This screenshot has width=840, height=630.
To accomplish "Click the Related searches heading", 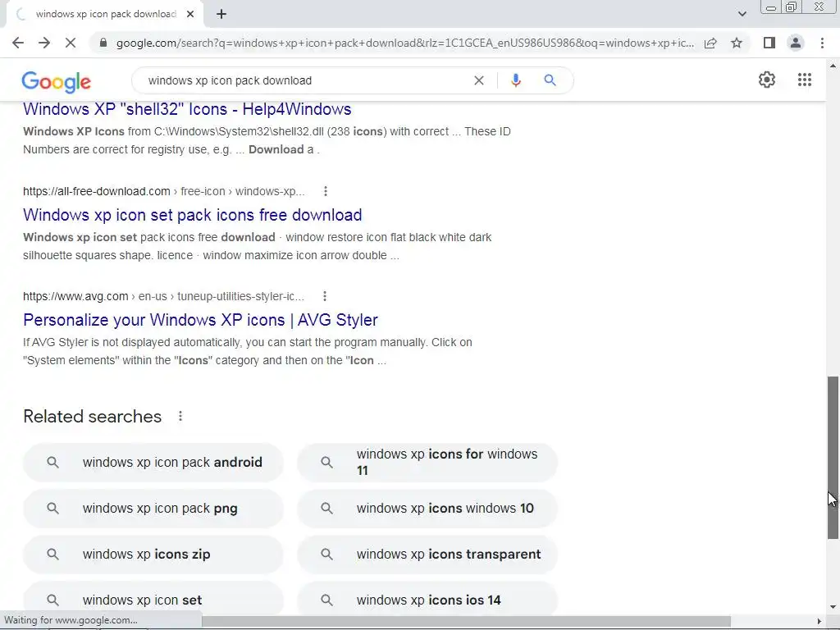I will [92, 416].
